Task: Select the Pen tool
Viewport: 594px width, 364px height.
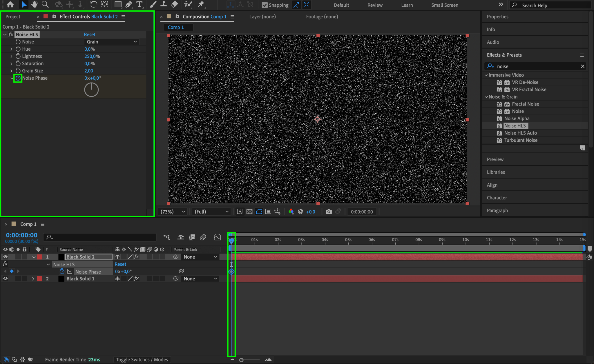Action: pyautogui.click(x=128, y=4)
